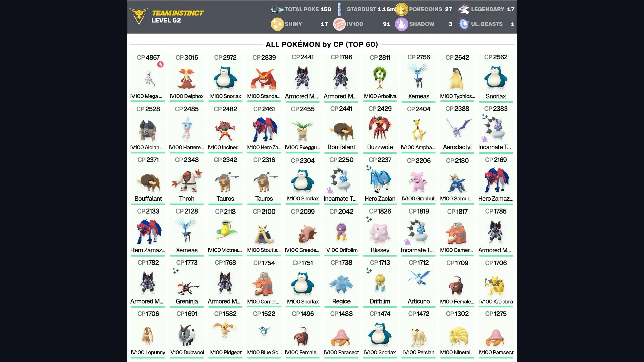Click the green bar under IV100 Hatterene
644x362 pixels.
click(x=187, y=153)
